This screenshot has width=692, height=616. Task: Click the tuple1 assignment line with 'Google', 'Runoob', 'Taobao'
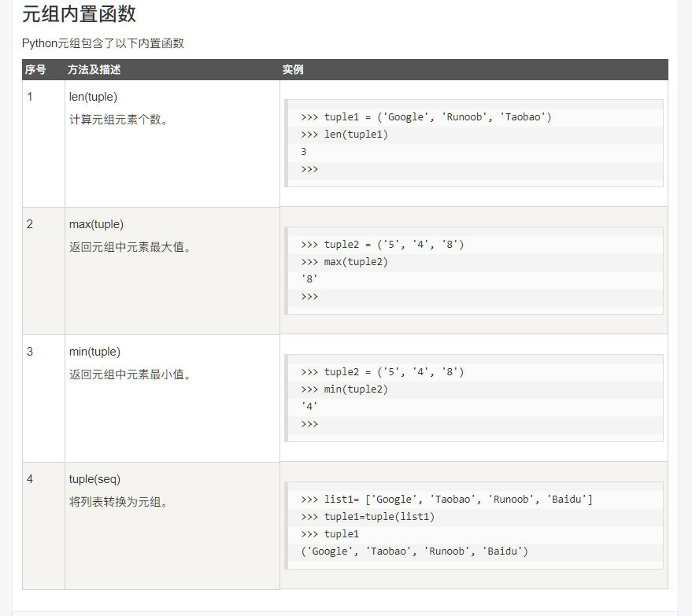click(x=426, y=117)
